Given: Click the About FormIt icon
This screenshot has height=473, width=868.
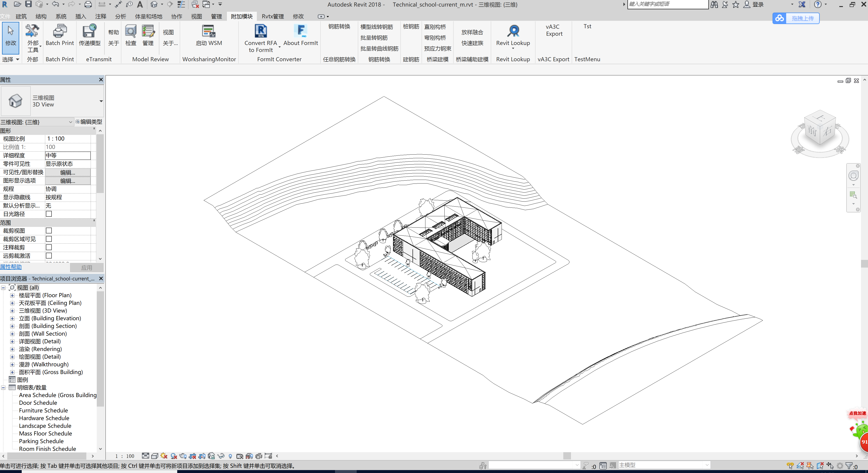Looking at the screenshot, I should [301, 31].
